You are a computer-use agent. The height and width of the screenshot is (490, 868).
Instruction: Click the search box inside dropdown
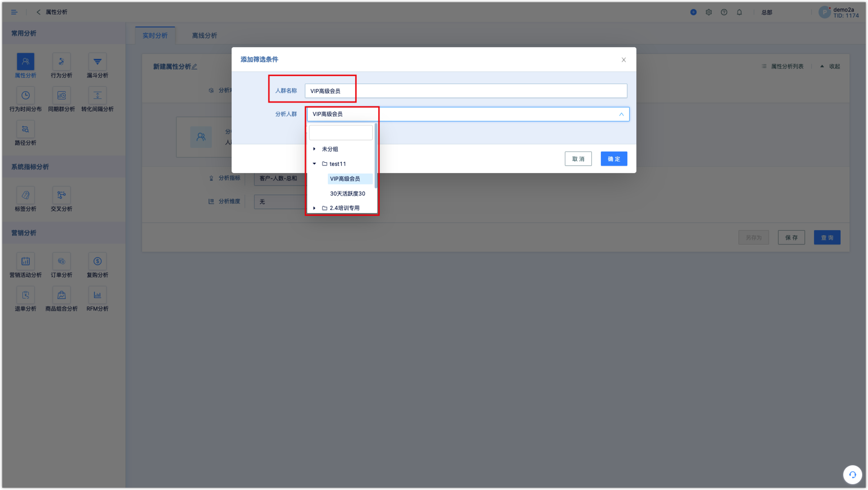point(341,132)
